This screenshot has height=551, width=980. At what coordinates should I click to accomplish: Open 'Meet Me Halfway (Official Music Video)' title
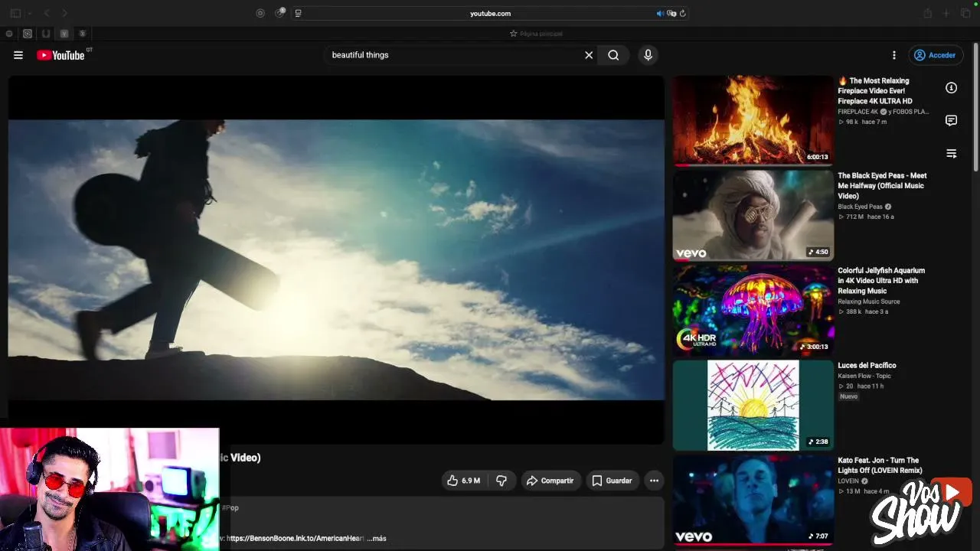pos(882,185)
